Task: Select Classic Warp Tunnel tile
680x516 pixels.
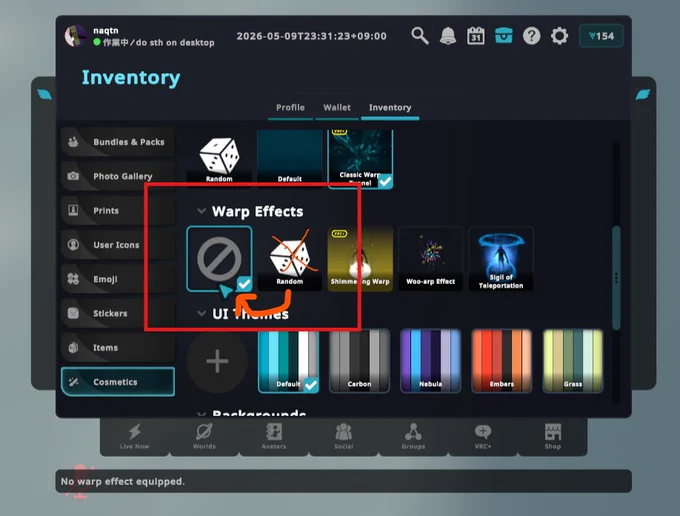Action: tap(360, 158)
